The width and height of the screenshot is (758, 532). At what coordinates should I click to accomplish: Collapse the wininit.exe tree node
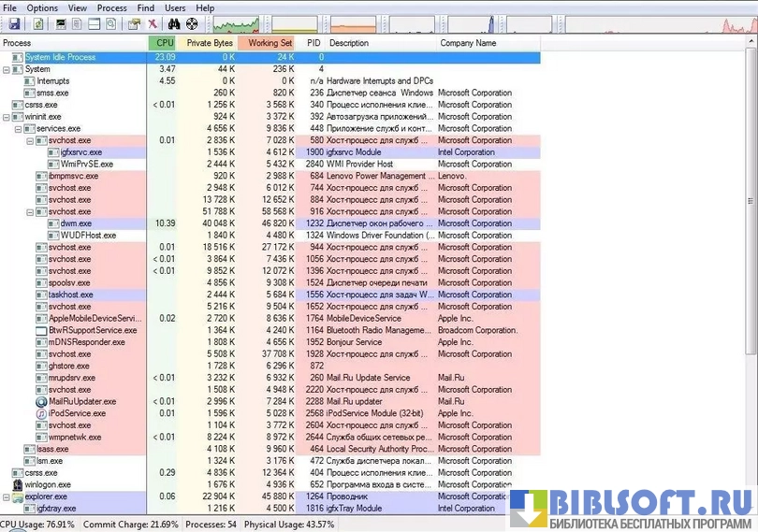(x=7, y=117)
